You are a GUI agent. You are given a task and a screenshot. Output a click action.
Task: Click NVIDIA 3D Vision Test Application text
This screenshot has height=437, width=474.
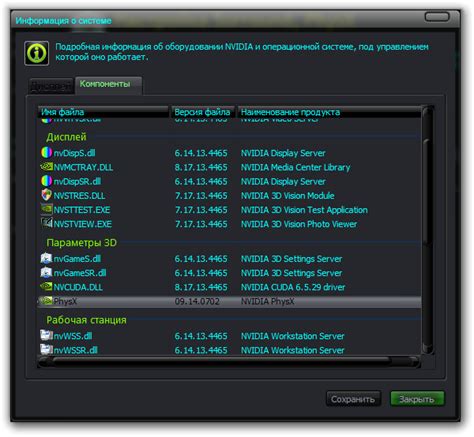click(x=304, y=210)
